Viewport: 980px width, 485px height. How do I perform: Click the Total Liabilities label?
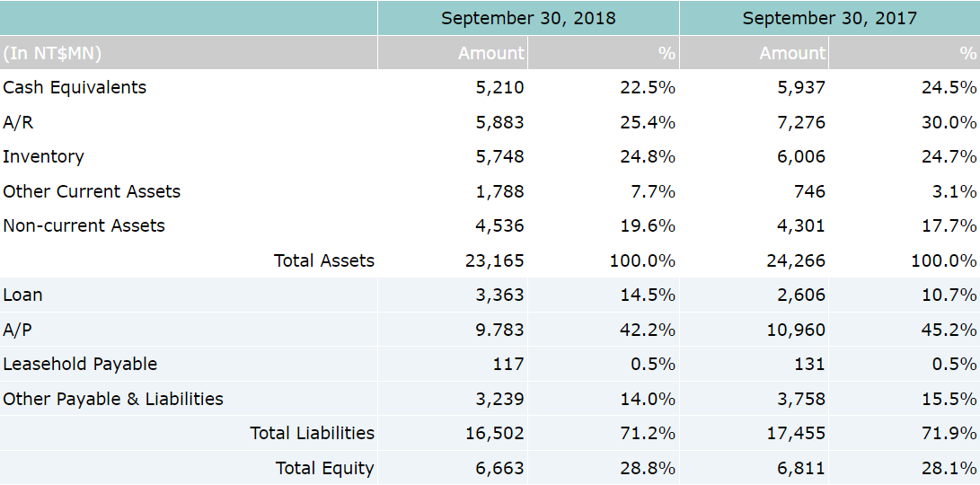312,433
